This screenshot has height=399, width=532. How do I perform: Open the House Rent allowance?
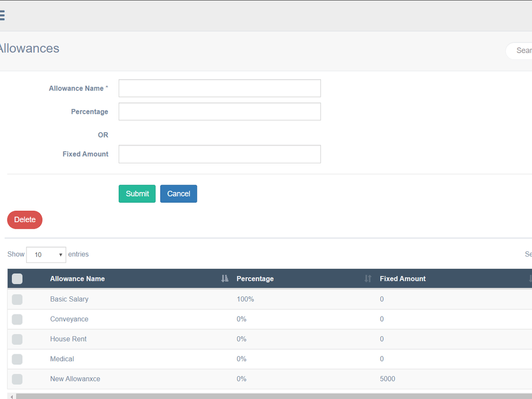pyautogui.click(x=68, y=339)
